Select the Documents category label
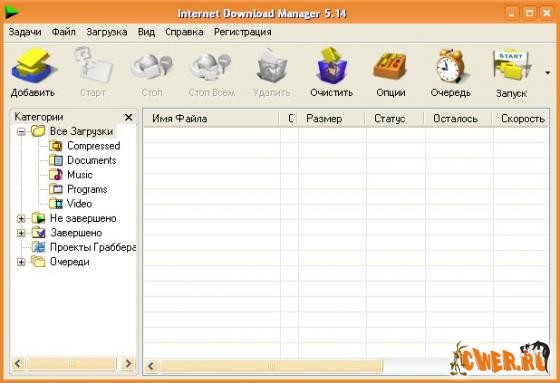This screenshot has width=560, height=383. coord(92,160)
